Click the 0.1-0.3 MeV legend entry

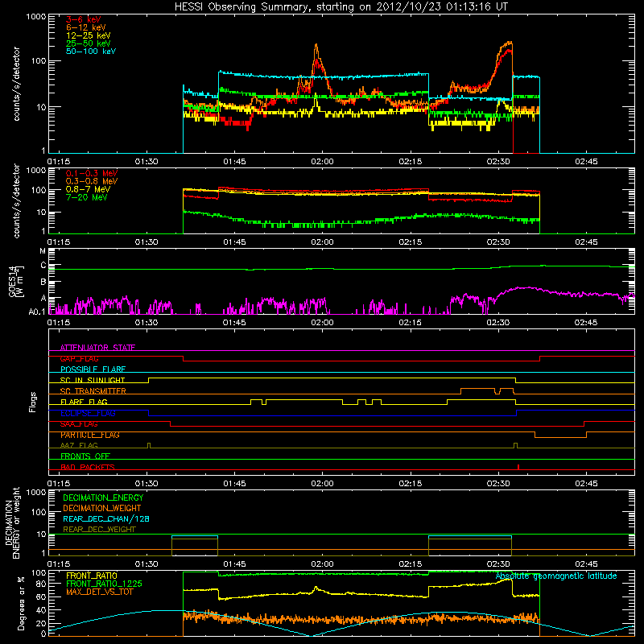pyautogui.click(x=92, y=173)
